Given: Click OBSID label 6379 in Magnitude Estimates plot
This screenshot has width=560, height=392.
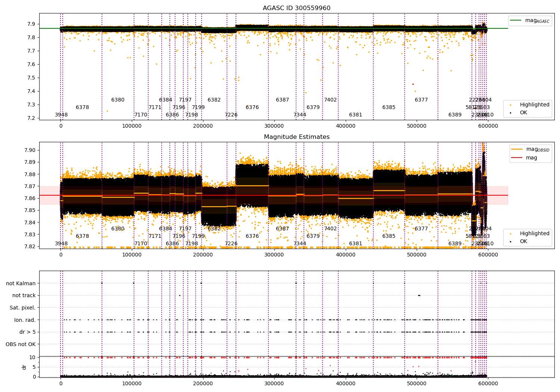Looking at the screenshot, I should [313, 236].
